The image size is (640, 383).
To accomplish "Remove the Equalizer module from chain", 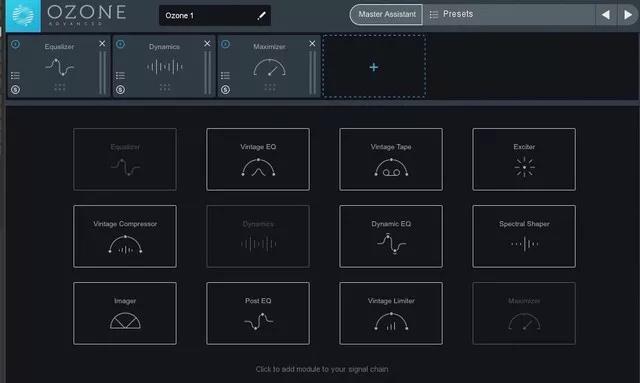I will tap(102, 43).
